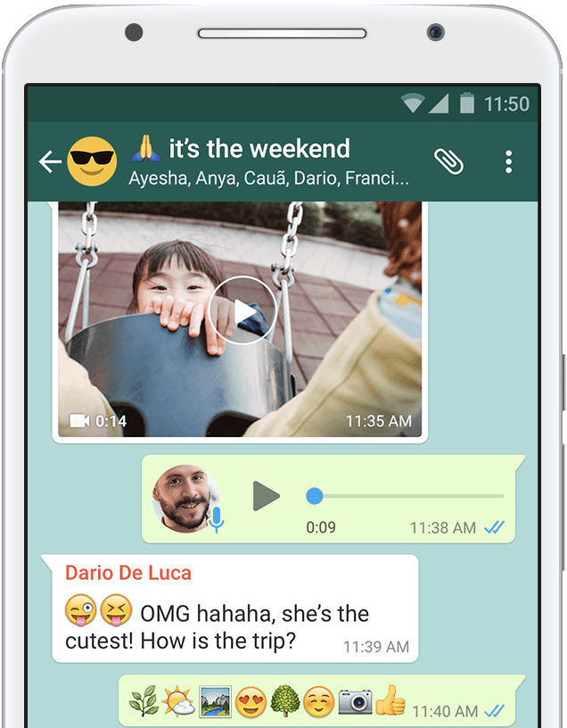
Task: Click the voice message progress slider knob
Action: 314,496
